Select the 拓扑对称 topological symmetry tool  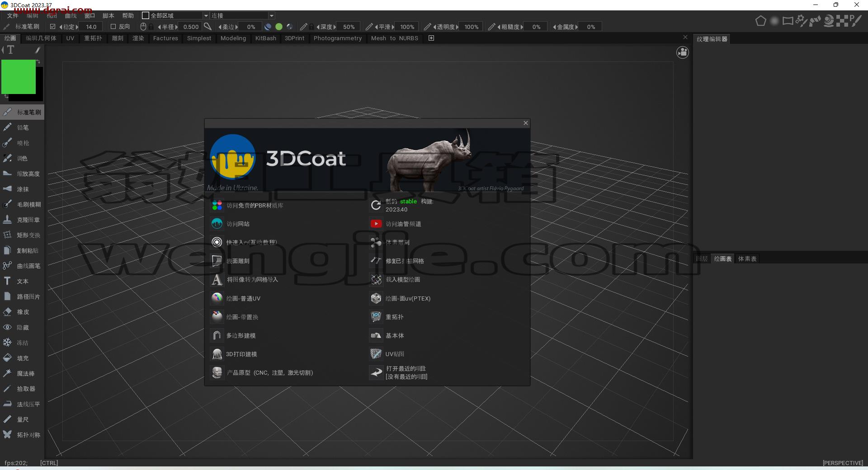tap(22, 435)
